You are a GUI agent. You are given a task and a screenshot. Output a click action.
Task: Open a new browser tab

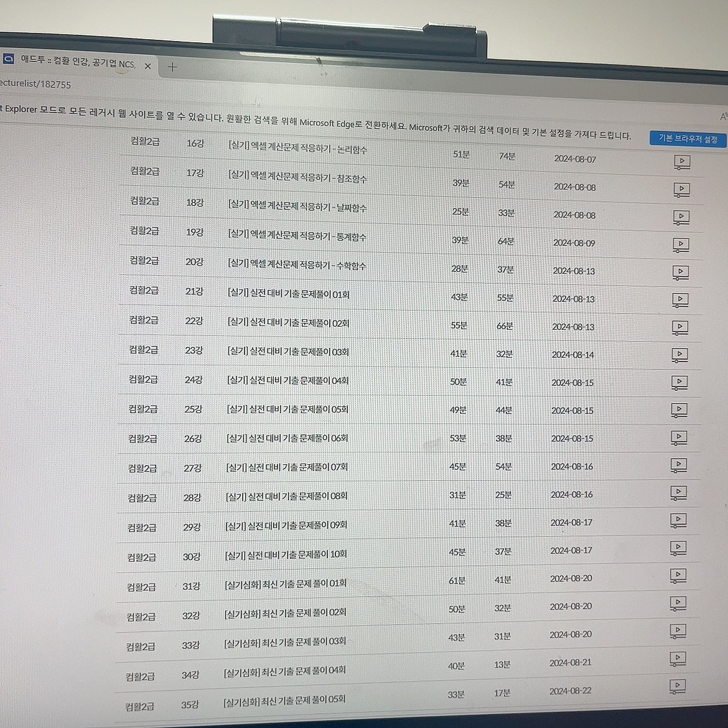click(x=172, y=67)
